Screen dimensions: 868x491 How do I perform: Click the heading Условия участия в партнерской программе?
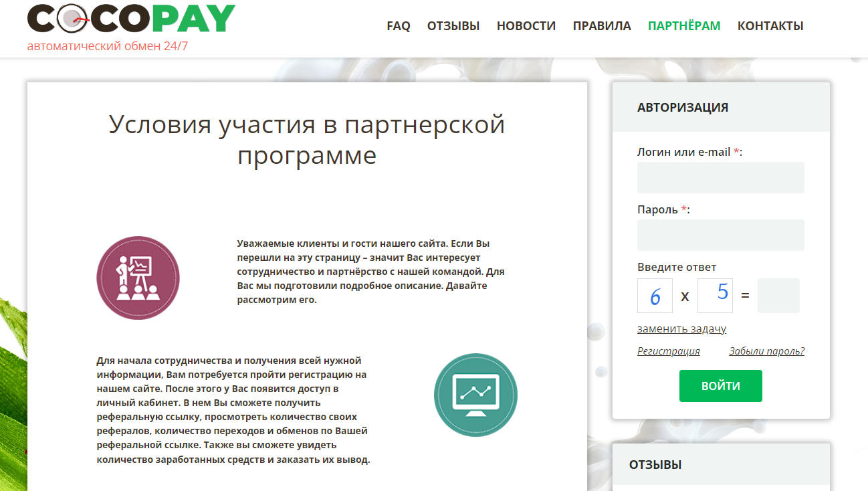[307, 139]
